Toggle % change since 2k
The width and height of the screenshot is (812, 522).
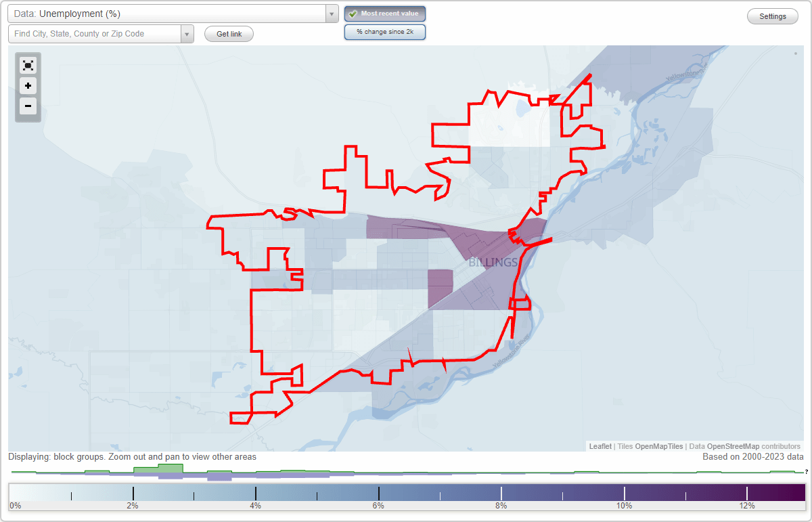385,32
